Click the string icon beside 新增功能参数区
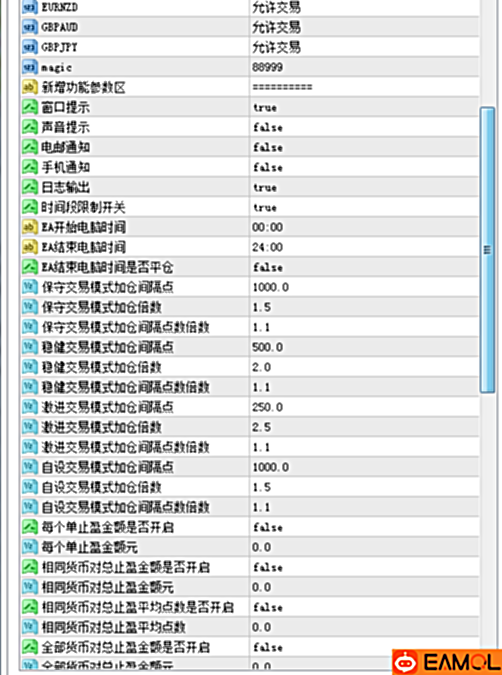The height and width of the screenshot is (675, 502). pos(30,87)
